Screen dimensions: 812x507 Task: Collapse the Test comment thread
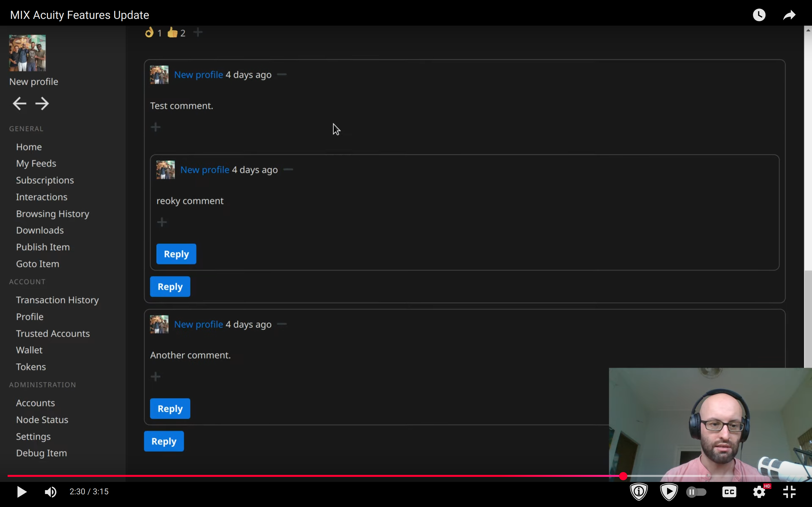282,74
